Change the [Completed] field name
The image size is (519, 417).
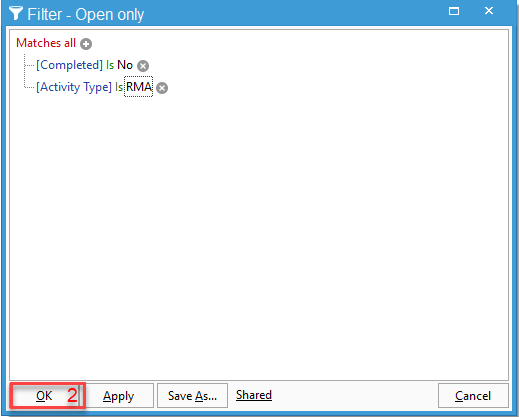tap(69, 65)
